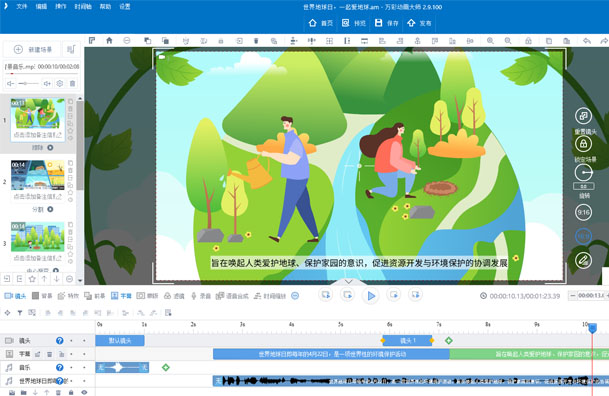609x396 pixels.
Task: Delete the background music track
Action: point(73,83)
